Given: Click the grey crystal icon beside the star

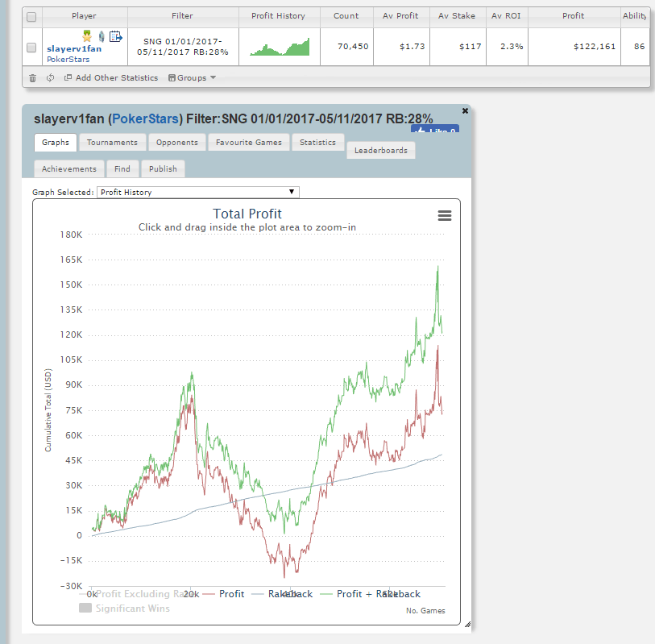Looking at the screenshot, I should pos(102,37).
